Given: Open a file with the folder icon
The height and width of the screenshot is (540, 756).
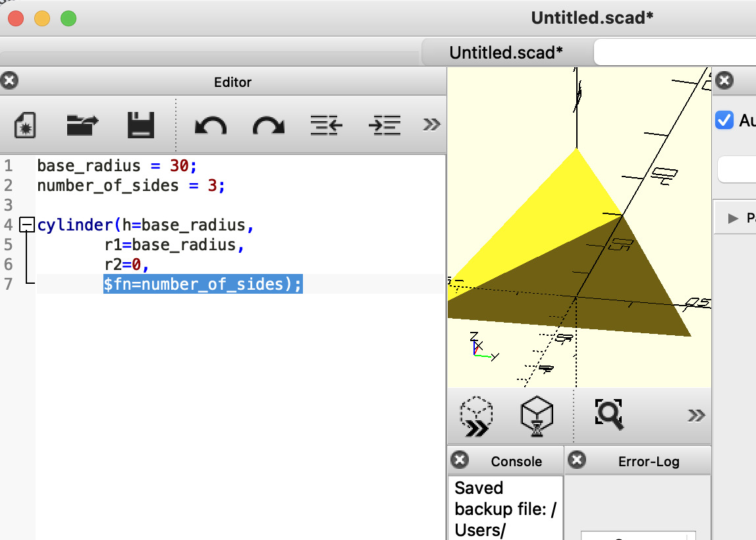Looking at the screenshot, I should [x=82, y=125].
